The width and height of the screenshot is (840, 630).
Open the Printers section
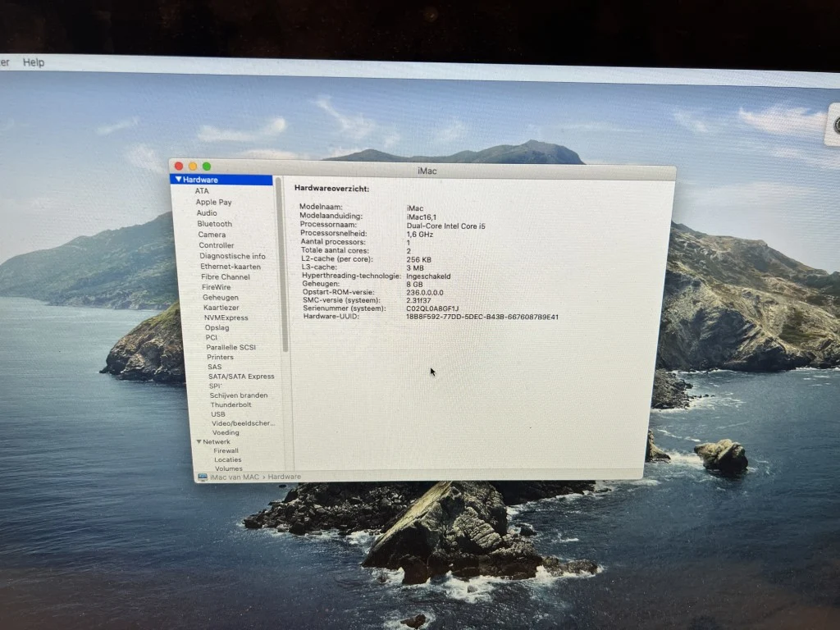click(220, 357)
